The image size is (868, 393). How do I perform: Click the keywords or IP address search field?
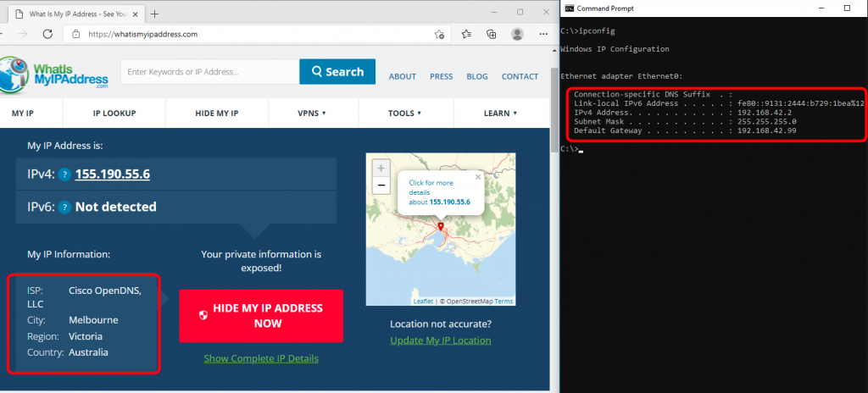(210, 71)
